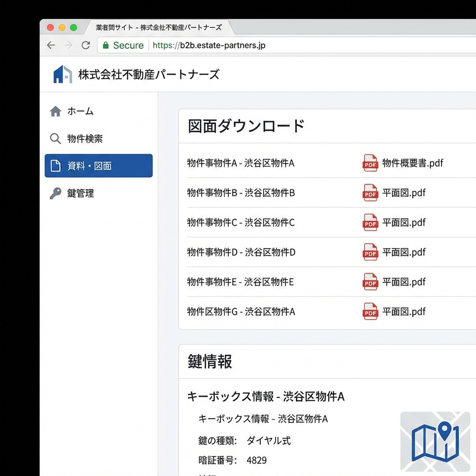Open the PDF icon for 渋谷区物件B row
This screenshot has height=476, width=476.
tap(370, 193)
